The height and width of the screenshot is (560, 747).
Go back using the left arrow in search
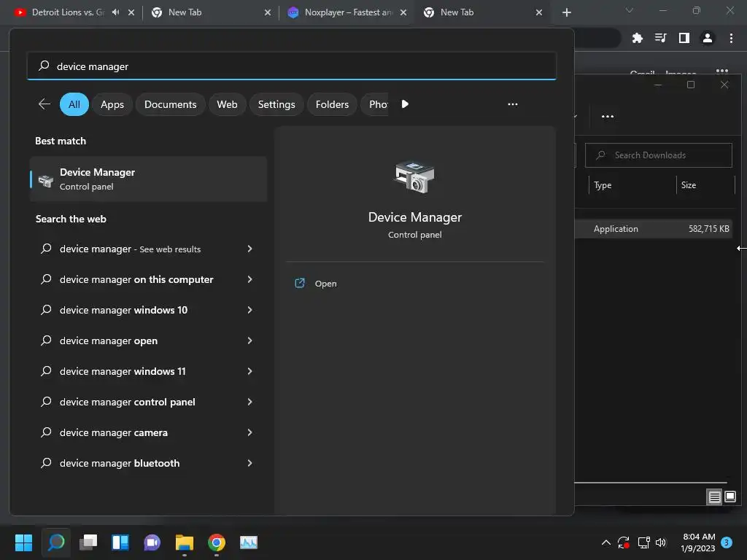click(x=44, y=104)
